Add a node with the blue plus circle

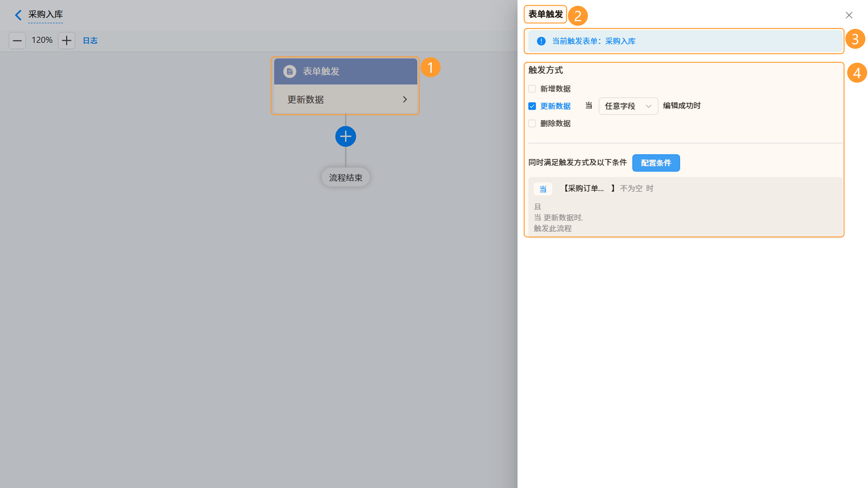point(345,136)
